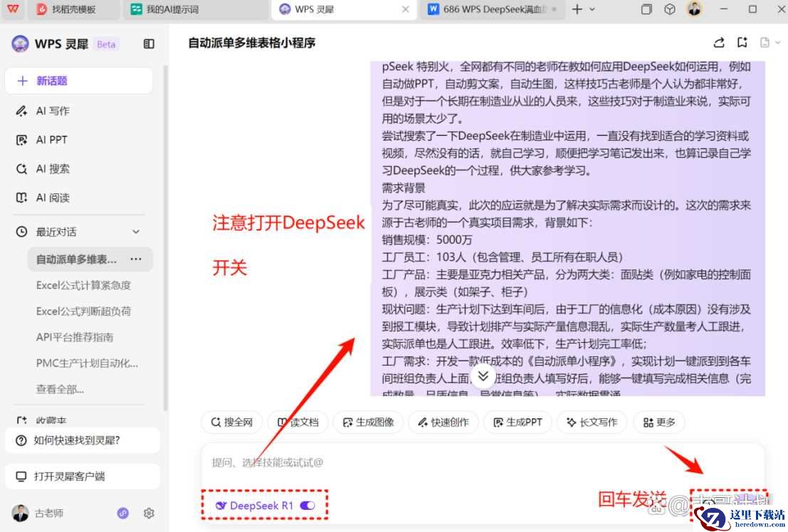The width and height of the screenshot is (788, 532).
Task: Start a 新话题 conversation
Action: click(x=79, y=81)
